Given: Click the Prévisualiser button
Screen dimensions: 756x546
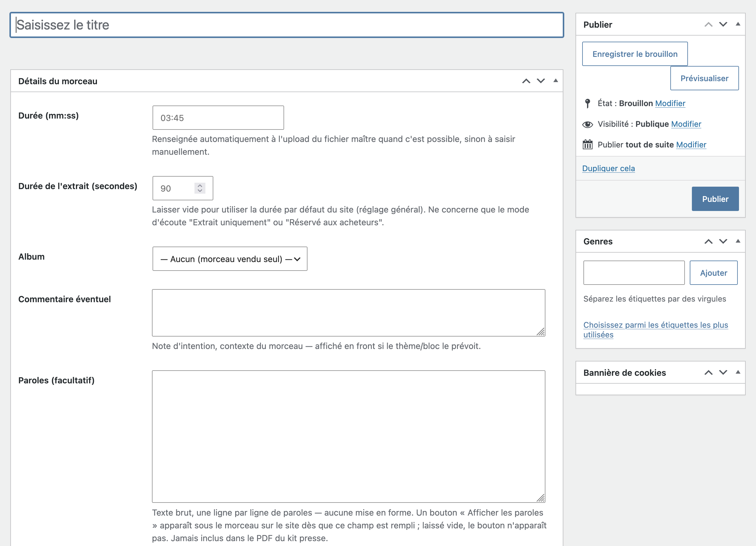Looking at the screenshot, I should click(x=704, y=78).
